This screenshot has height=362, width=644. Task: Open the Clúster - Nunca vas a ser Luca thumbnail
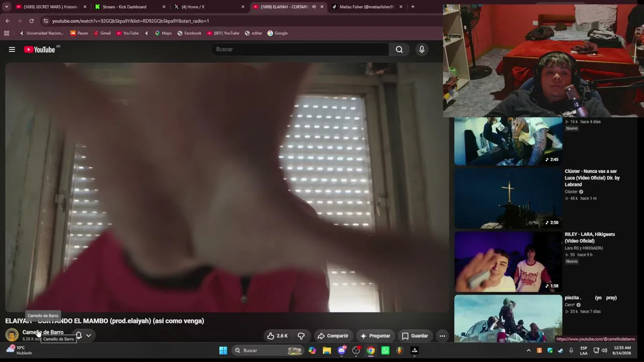[508, 198]
